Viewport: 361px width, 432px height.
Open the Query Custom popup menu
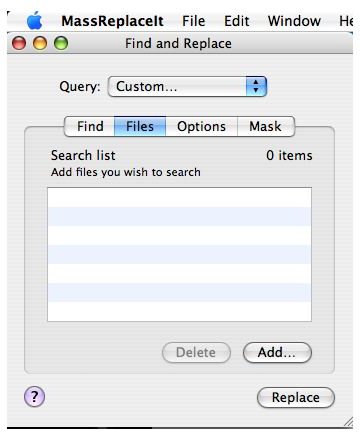[187, 87]
